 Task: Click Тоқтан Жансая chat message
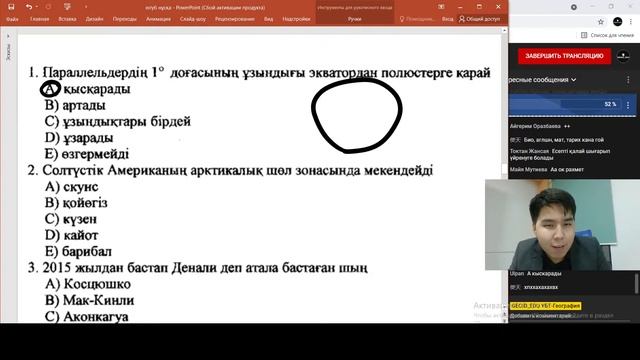[x=560, y=154]
